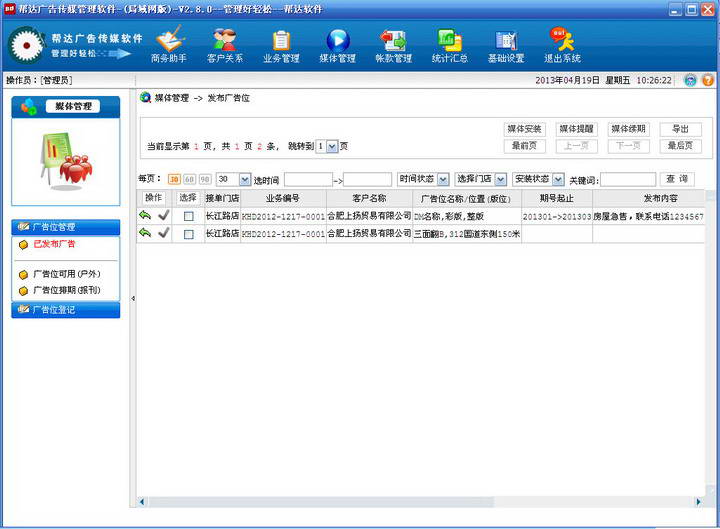
Task: Click the gear logo of 帮达广告传媒软件
Action: coord(26,45)
